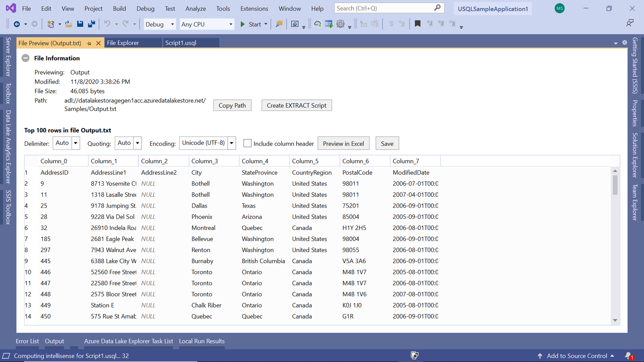The image size is (644, 362).
Task: Open the Extensions menu
Action: tap(254, 9)
